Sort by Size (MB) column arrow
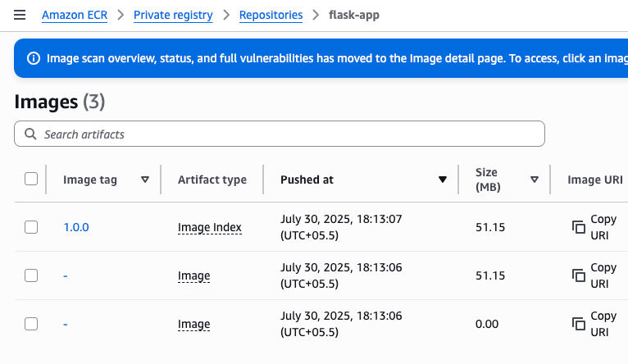Viewport: 628px width, 364px height. 535,180
